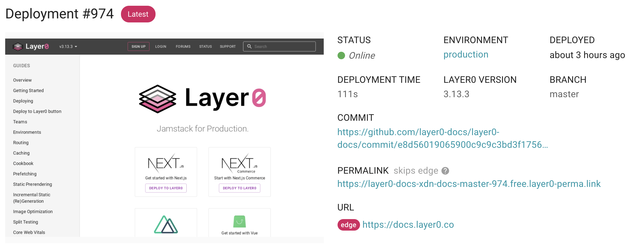Click the large Layer0 hero logo
The image size is (644, 249).
point(202,99)
